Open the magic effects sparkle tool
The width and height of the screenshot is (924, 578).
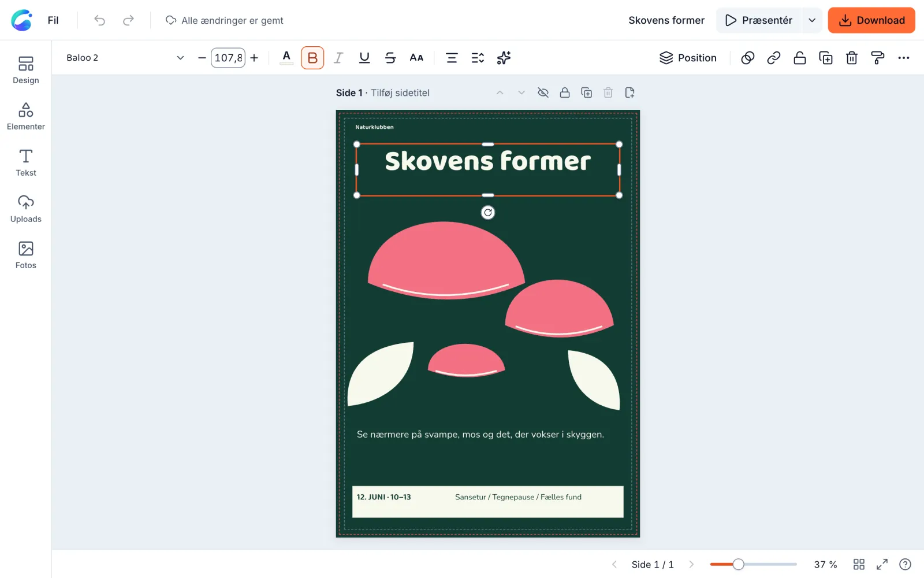click(x=504, y=58)
